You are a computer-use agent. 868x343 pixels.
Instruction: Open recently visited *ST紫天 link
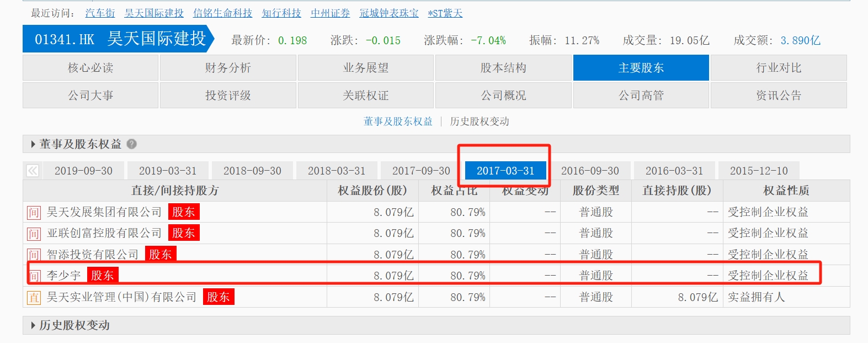[445, 13]
